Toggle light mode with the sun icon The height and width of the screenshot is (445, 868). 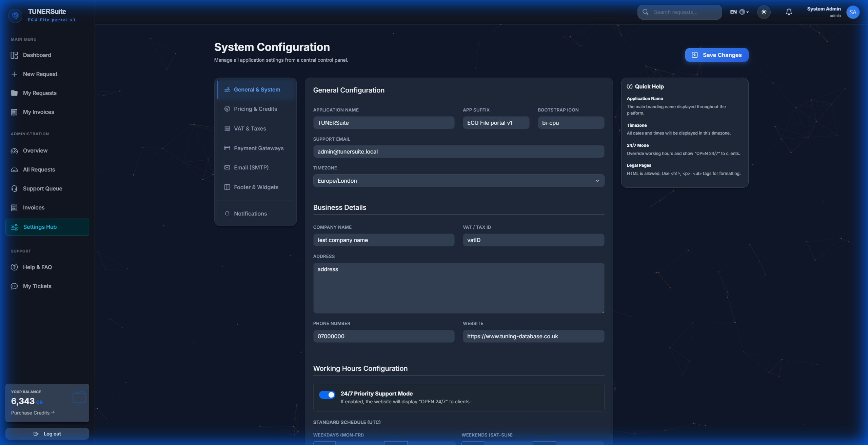point(764,12)
